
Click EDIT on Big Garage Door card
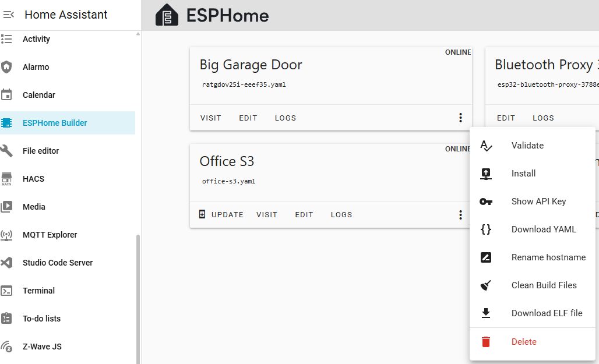248,118
